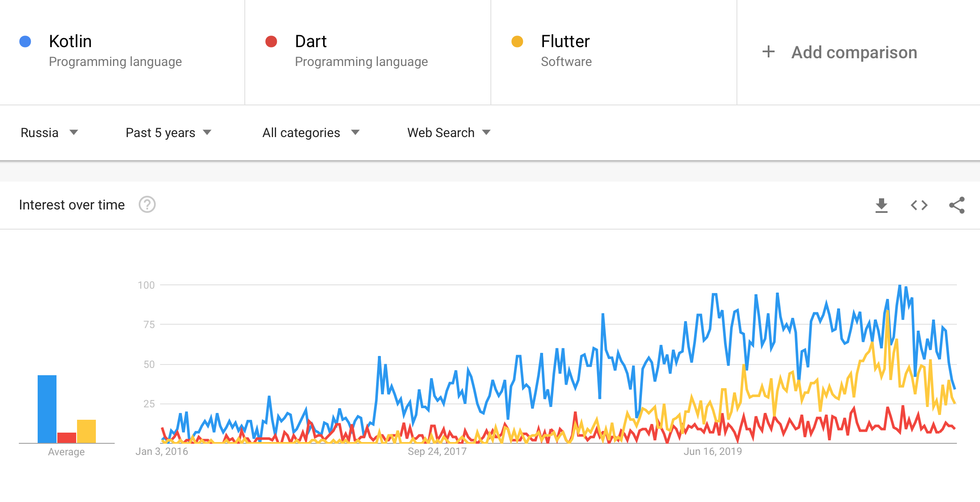Viewport: 980px width, 502px height.
Task: Share the Interest over time chart
Action: [957, 205]
